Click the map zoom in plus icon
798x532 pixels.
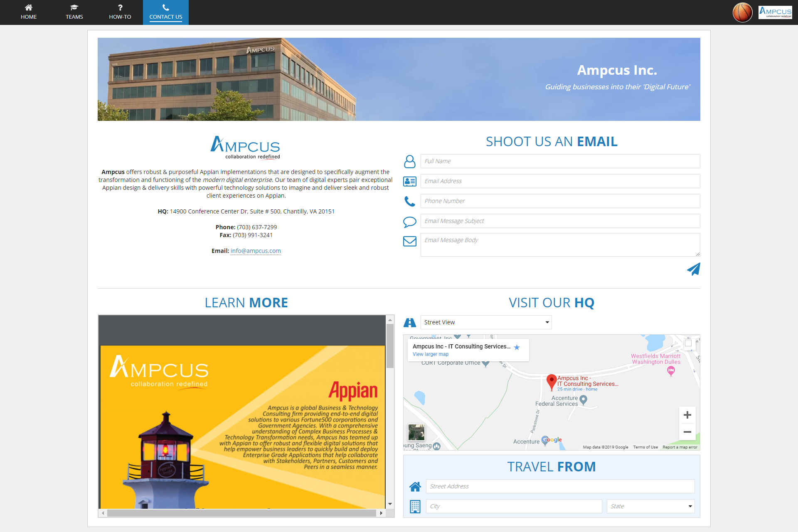pos(687,415)
